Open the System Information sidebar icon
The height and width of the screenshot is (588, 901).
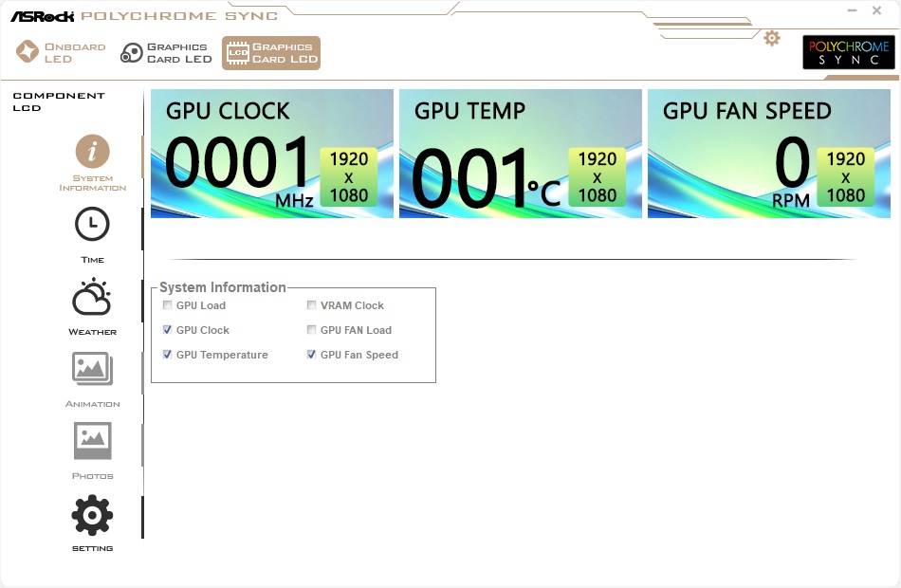92,151
